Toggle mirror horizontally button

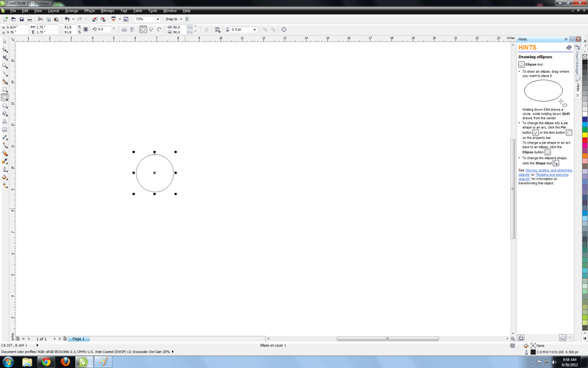point(124,29)
